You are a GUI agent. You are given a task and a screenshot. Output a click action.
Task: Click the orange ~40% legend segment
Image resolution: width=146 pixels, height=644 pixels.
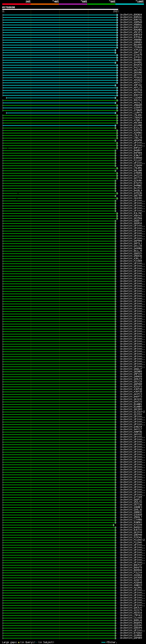point(45,4)
